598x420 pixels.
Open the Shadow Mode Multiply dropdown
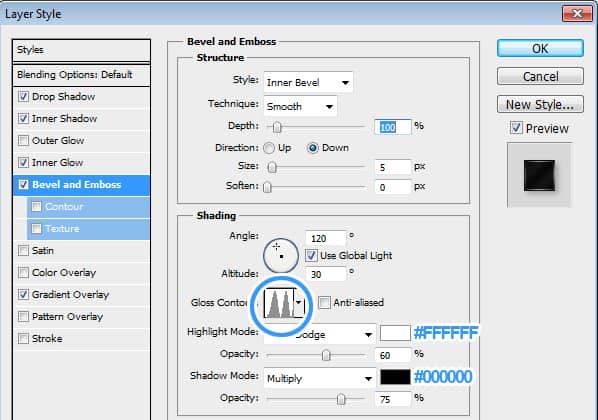coord(320,378)
